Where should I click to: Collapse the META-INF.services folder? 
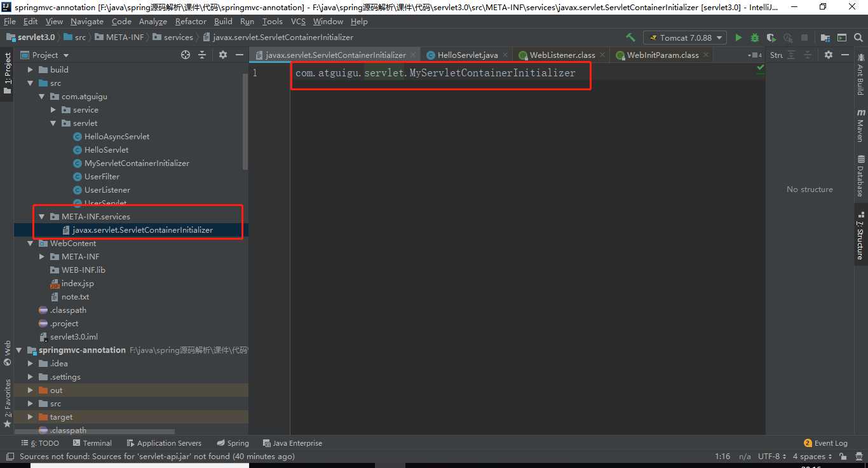tap(42, 217)
